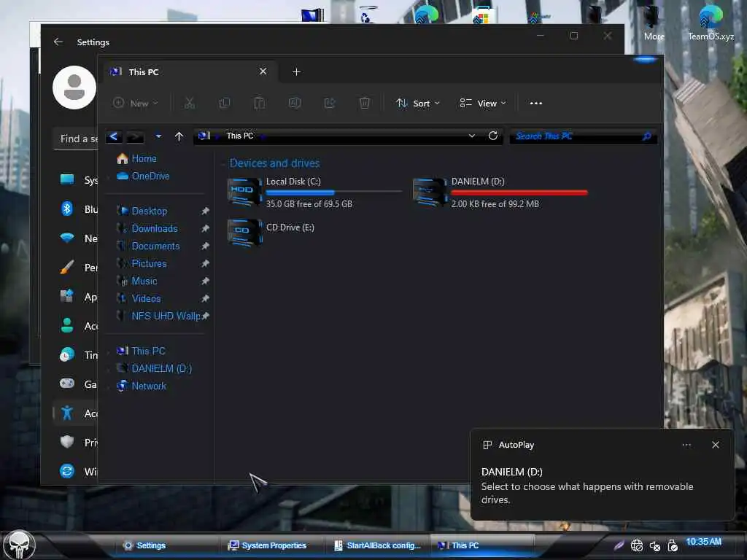Unpin Videos using its pin icon

(x=205, y=298)
